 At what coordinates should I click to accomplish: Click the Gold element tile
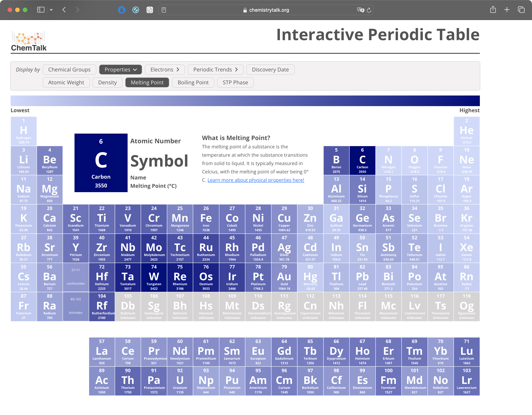(284, 277)
